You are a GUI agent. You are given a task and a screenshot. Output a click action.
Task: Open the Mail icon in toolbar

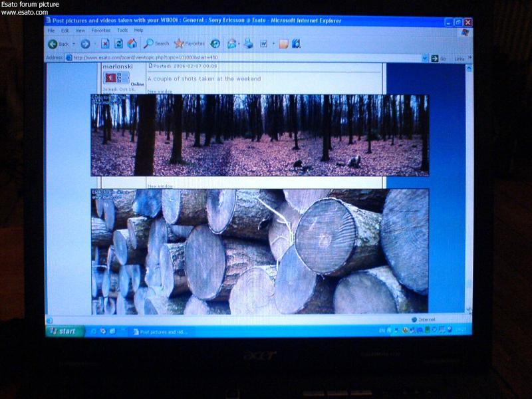point(231,43)
